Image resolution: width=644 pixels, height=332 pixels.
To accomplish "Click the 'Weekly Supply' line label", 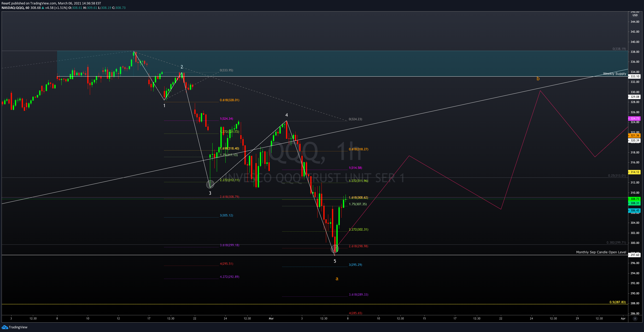I will pyautogui.click(x=614, y=74).
